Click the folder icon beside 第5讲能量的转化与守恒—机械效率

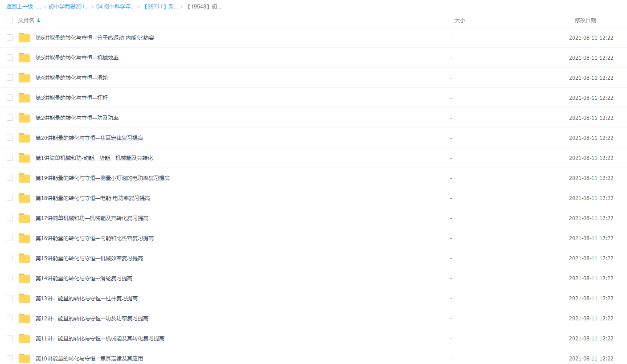click(x=24, y=57)
